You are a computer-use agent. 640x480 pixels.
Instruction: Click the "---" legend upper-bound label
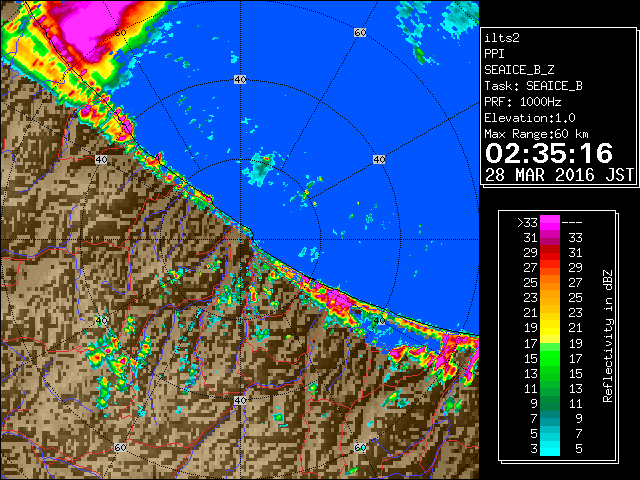click(x=572, y=223)
